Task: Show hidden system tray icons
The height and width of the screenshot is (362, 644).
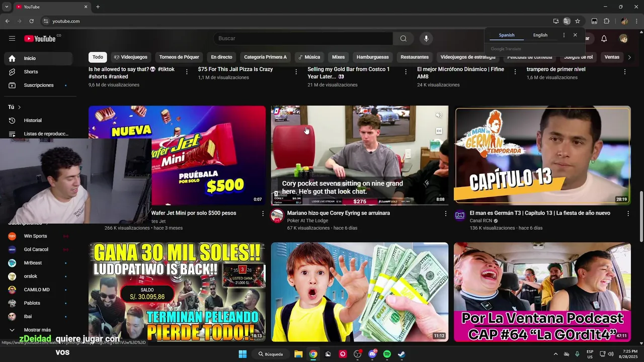Action: 555,354
